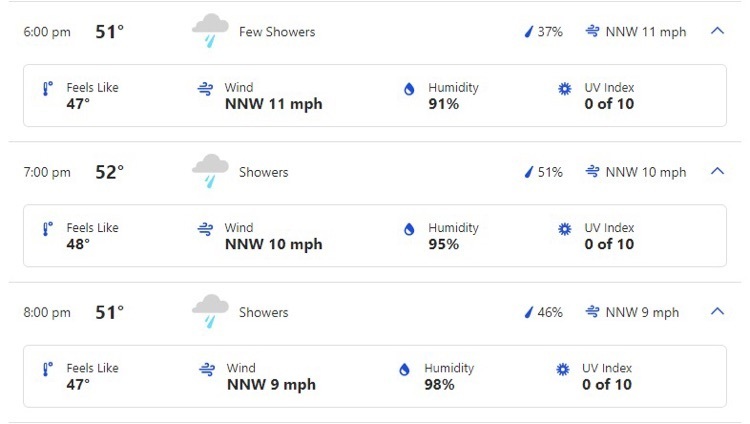Click the 6:00 pm Few Showers cloud icon

click(x=210, y=31)
